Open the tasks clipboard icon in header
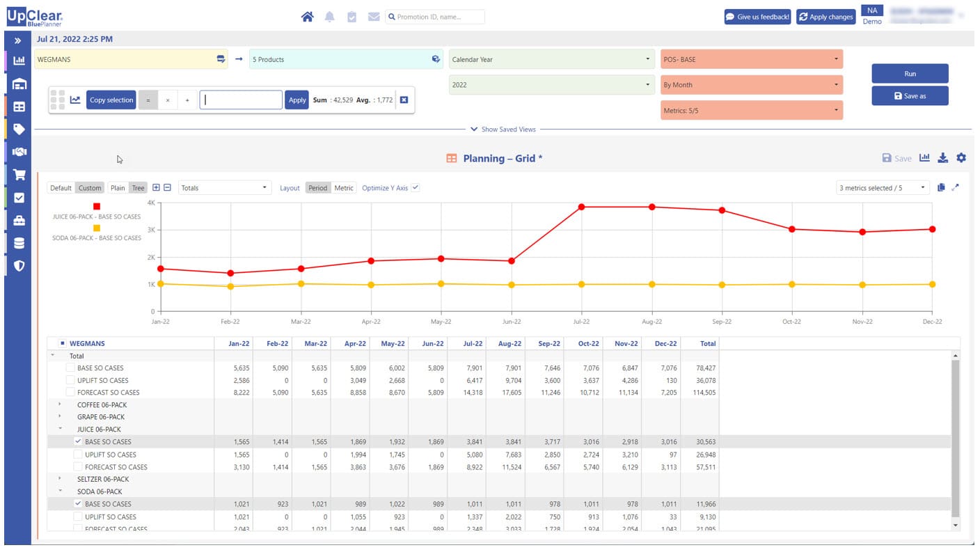Viewport: 980px width, 550px height. point(351,17)
